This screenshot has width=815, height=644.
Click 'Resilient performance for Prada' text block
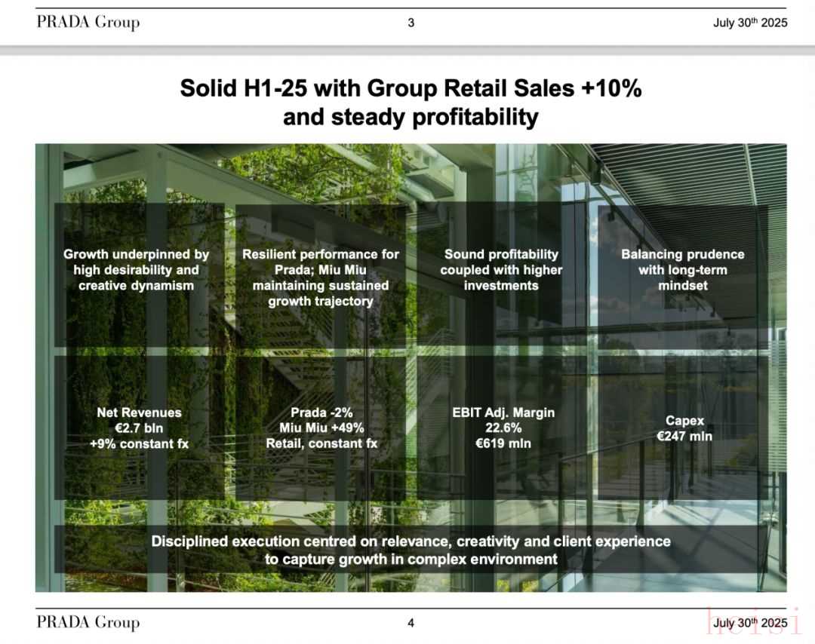321,278
